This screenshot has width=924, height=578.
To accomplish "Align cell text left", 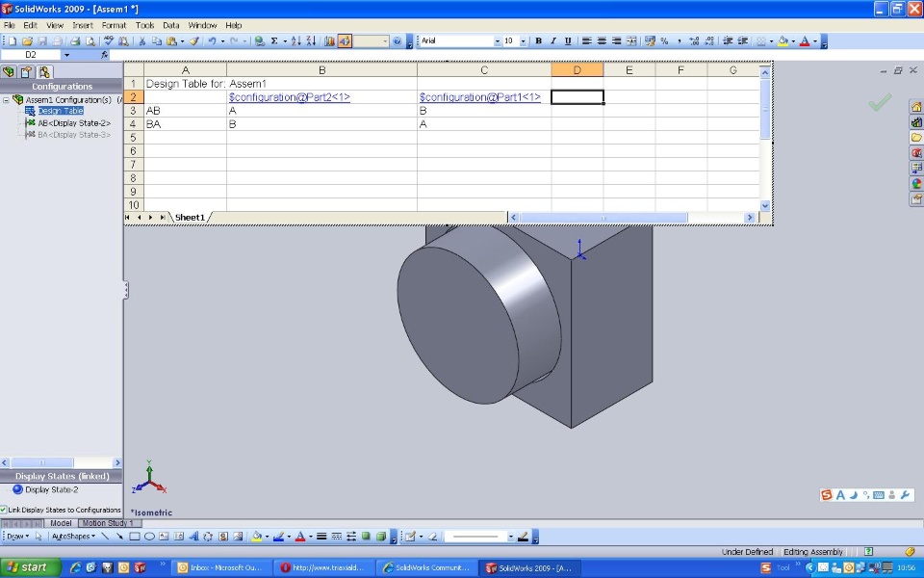I will point(587,41).
